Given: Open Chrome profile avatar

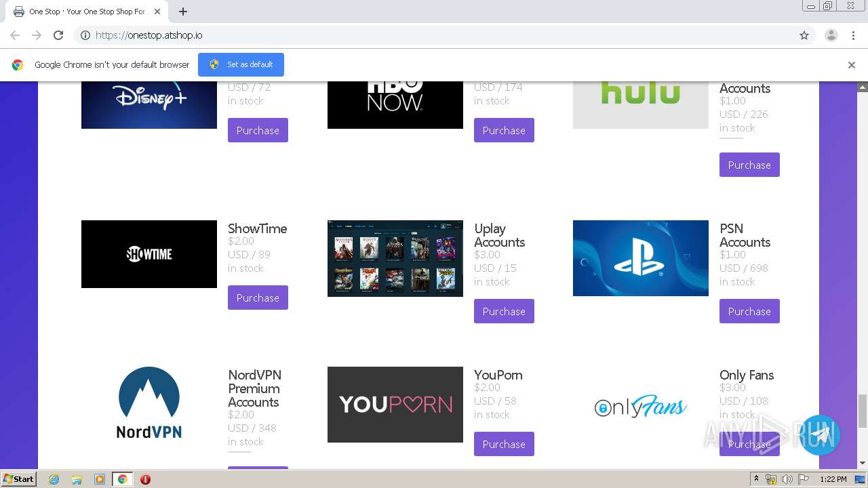Looking at the screenshot, I should click(x=831, y=35).
